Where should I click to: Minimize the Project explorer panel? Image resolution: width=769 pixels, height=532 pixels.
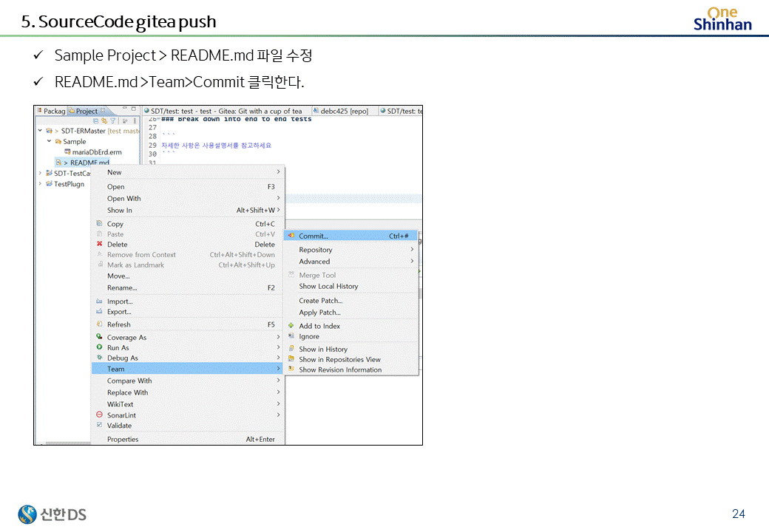(x=124, y=109)
